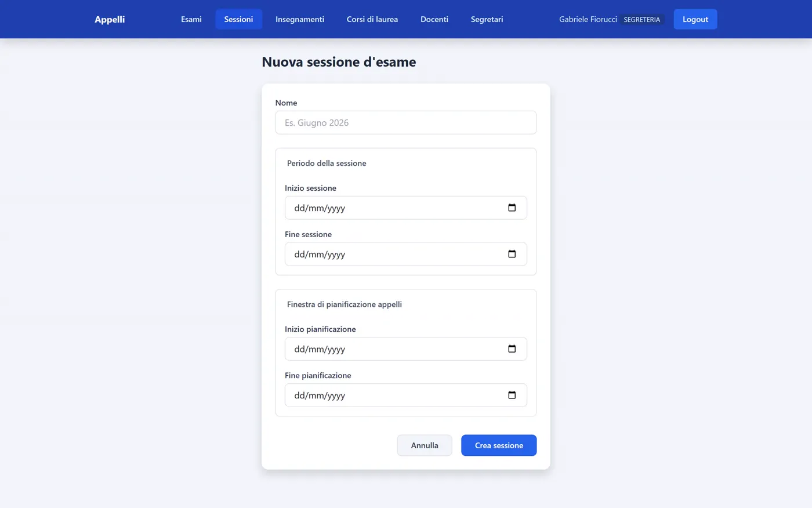Click the SEGRETERIA role badge
Screen dimensions: 812x508
pyautogui.click(x=642, y=20)
